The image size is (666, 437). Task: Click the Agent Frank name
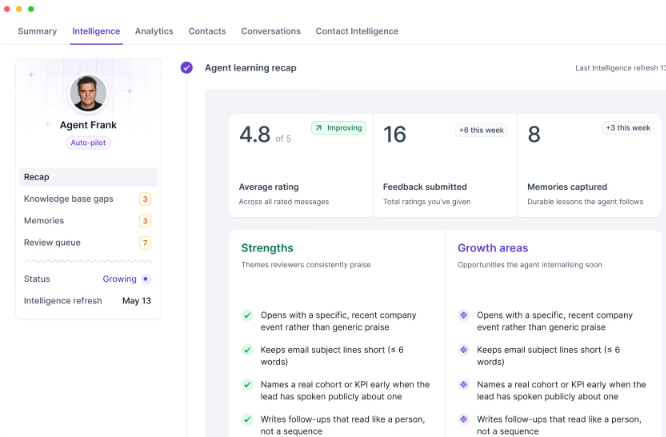[88, 125]
